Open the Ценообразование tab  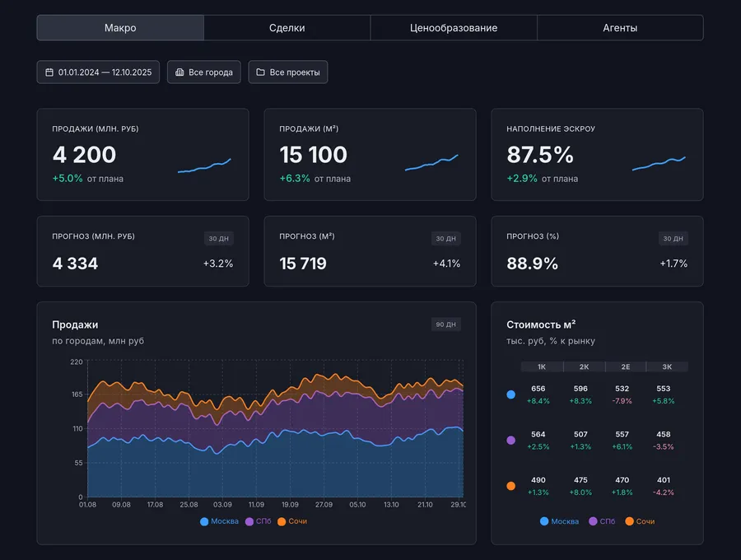[x=454, y=28]
